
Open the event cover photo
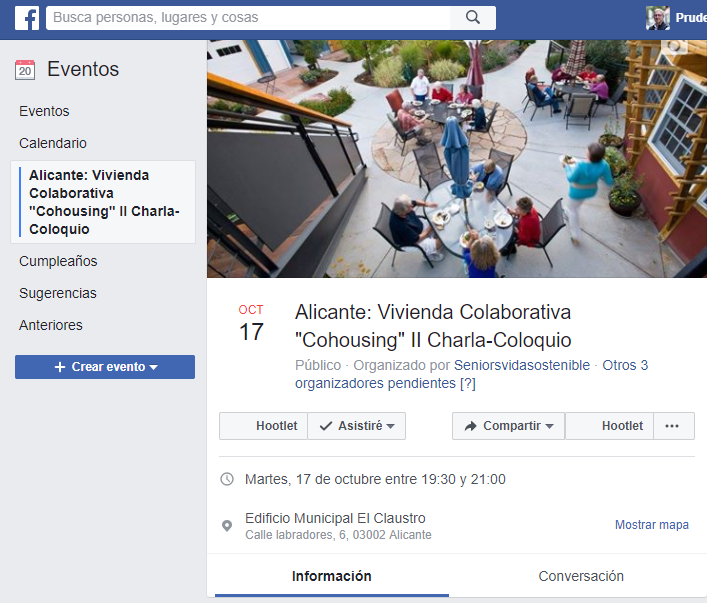coord(457,159)
